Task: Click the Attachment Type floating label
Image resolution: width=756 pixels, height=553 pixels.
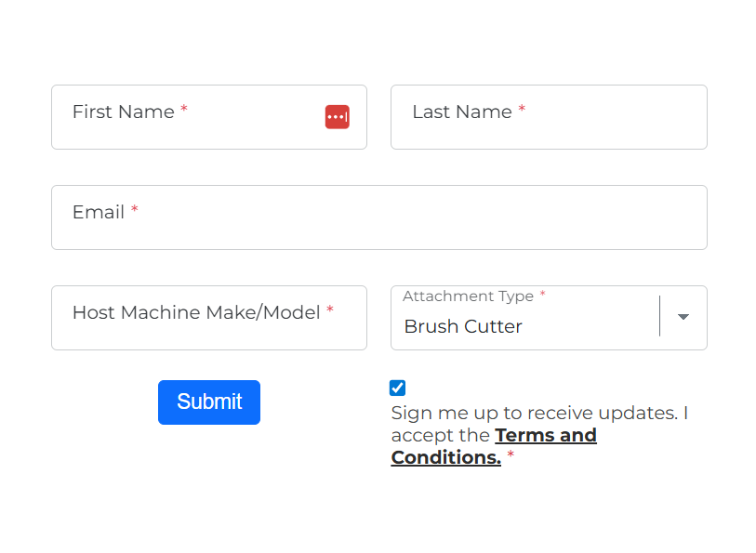Action: click(468, 296)
